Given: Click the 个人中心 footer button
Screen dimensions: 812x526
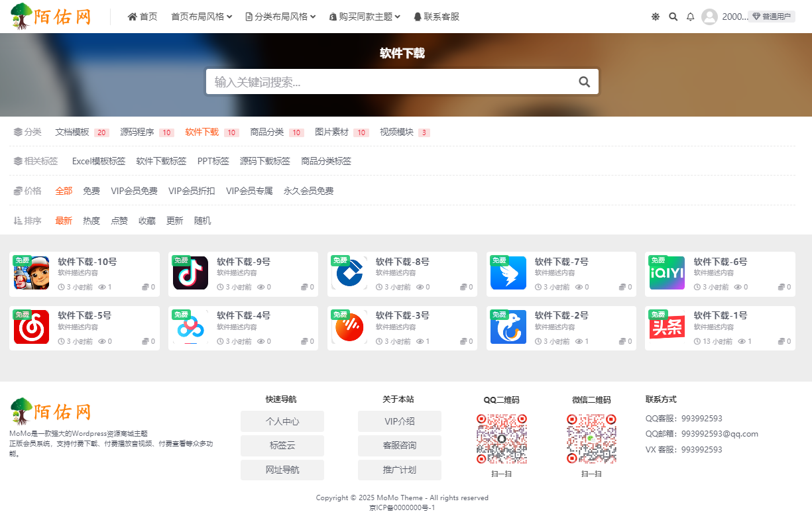Looking at the screenshot, I should pyautogui.click(x=282, y=421).
